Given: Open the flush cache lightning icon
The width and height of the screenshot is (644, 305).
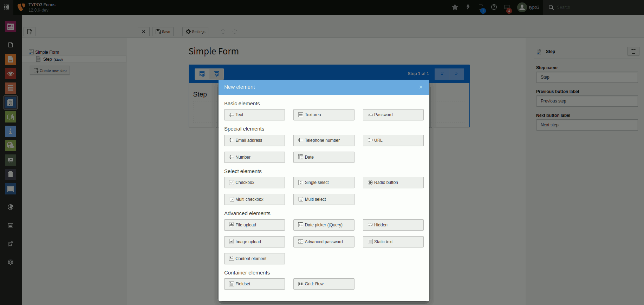Looking at the screenshot, I should pyautogui.click(x=468, y=7).
